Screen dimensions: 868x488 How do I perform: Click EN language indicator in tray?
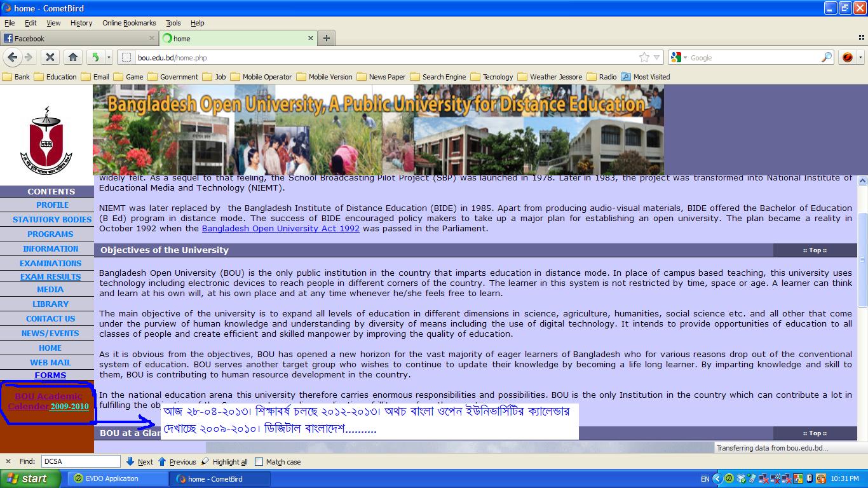[705, 478]
